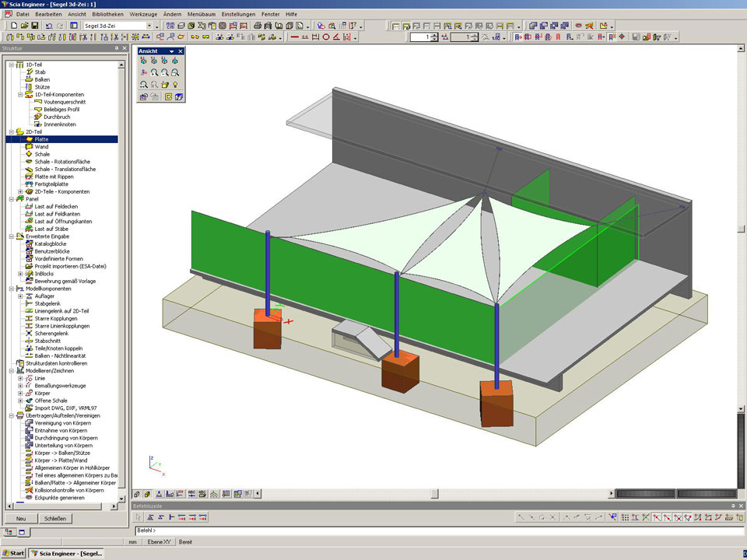The width and height of the screenshot is (747, 560).
Task: Click the Open file folder icon
Action: (24, 26)
